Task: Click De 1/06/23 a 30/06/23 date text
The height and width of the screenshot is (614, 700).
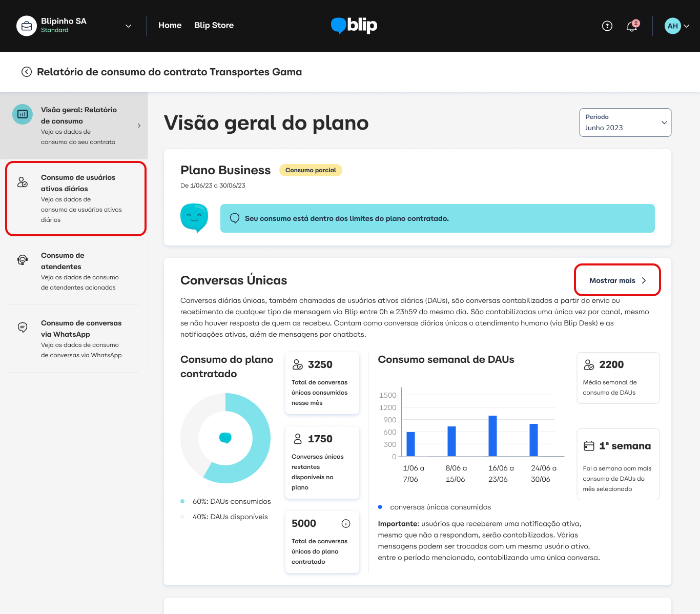Action: [x=213, y=186]
